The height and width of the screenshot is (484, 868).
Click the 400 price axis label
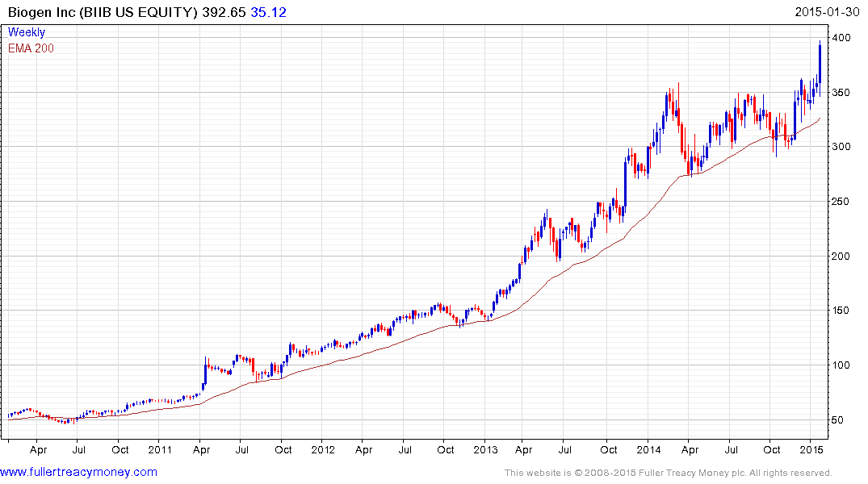(841, 38)
